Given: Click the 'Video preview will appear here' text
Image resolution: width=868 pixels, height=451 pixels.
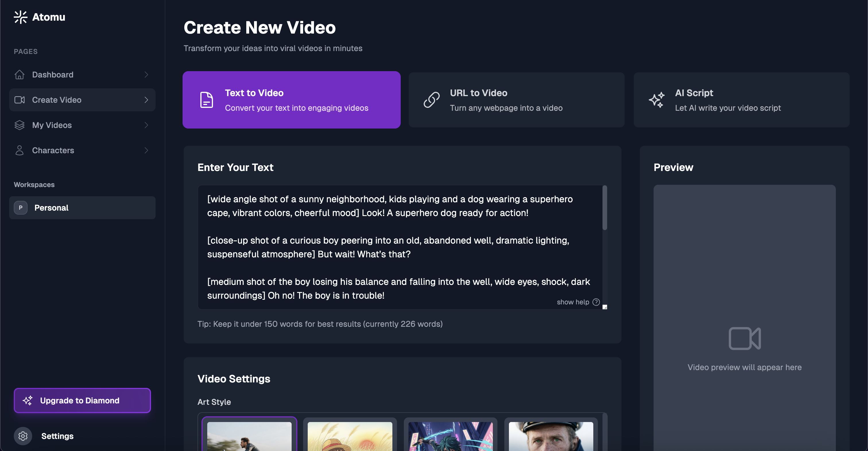Looking at the screenshot, I should pos(745,367).
